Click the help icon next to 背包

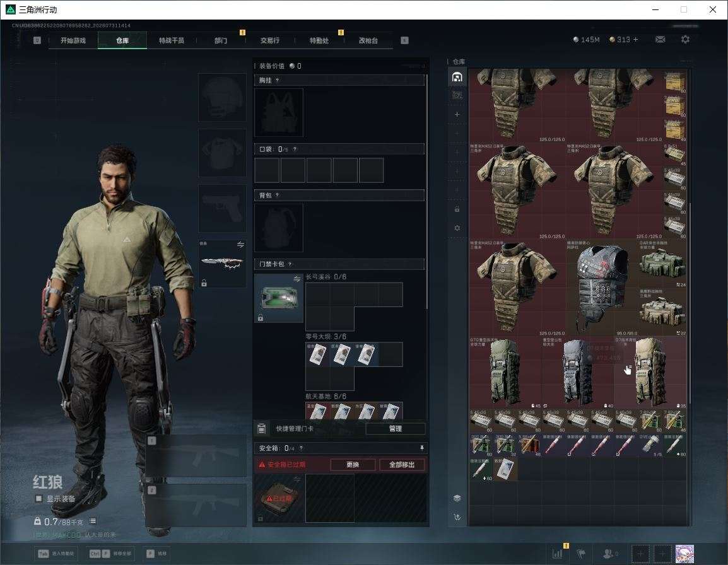pos(277,195)
